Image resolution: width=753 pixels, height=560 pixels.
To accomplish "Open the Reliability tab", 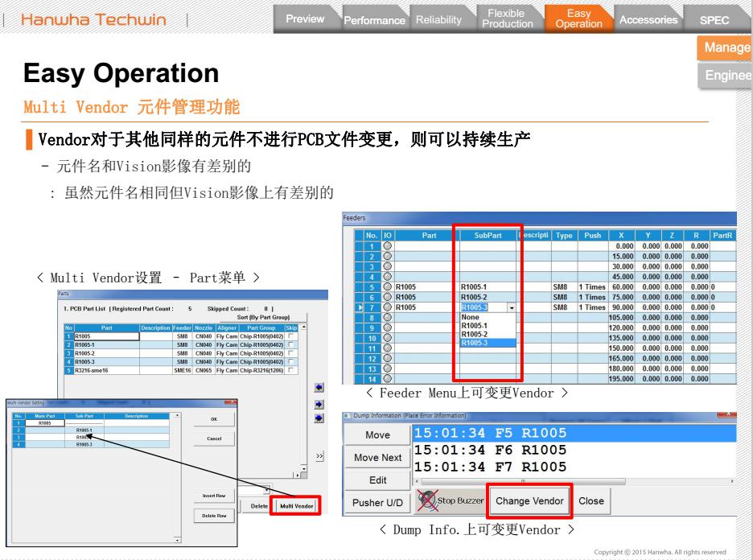I will (x=438, y=19).
